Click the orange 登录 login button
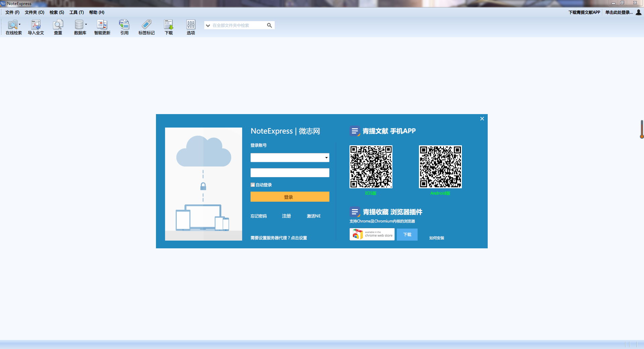 [290, 197]
